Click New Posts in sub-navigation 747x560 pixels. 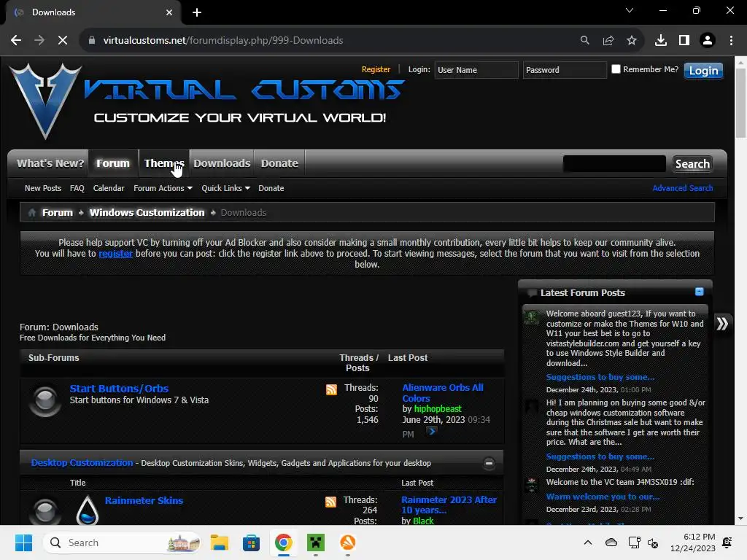point(43,188)
